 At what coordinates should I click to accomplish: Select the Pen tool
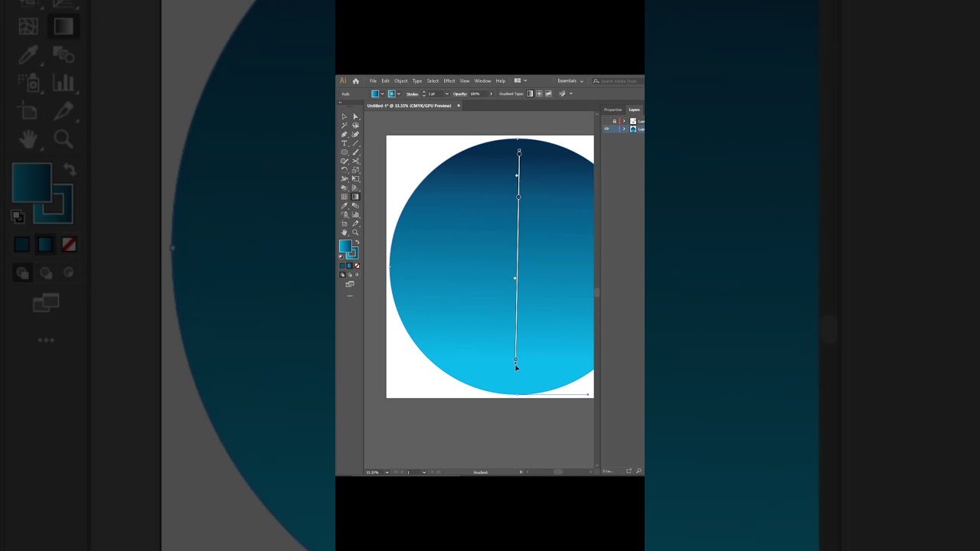coord(344,135)
